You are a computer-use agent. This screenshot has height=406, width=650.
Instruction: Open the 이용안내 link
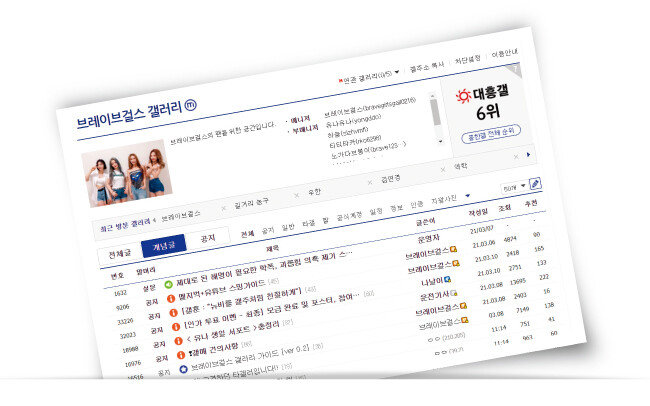[504, 53]
